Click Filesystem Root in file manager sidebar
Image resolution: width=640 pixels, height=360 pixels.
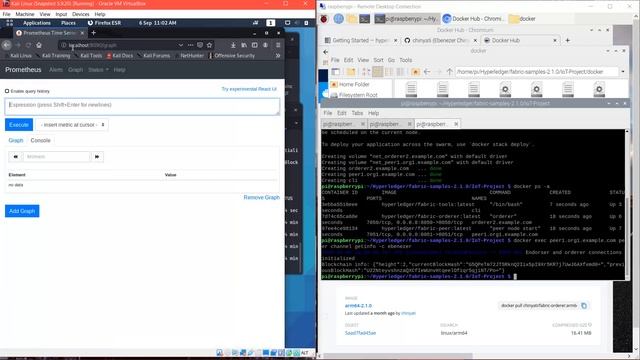pyautogui.click(x=354, y=95)
